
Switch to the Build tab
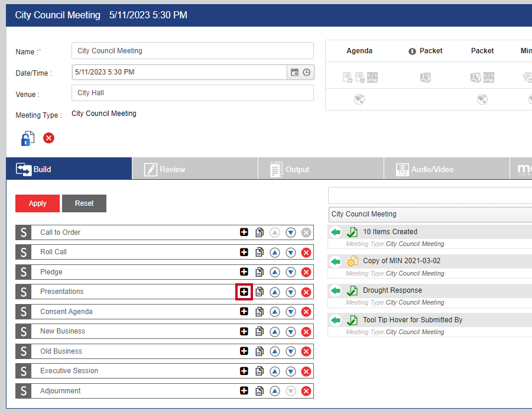click(69, 169)
